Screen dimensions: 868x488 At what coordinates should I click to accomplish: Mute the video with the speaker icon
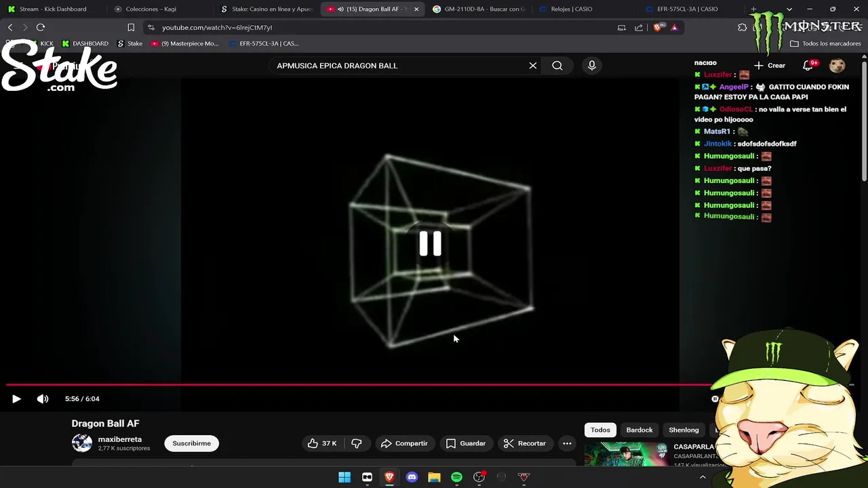(x=43, y=399)
